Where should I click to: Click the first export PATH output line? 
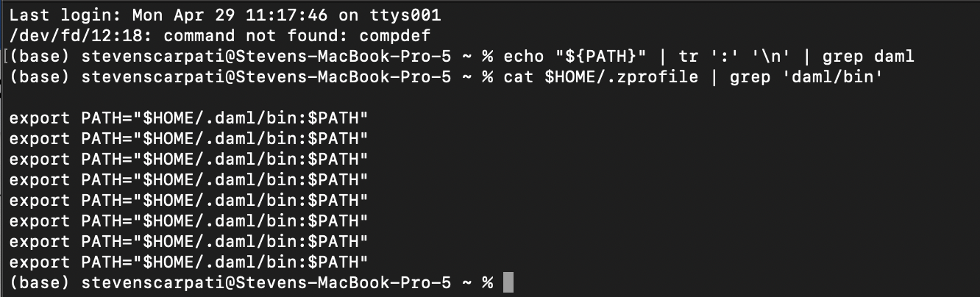point(188,118)
